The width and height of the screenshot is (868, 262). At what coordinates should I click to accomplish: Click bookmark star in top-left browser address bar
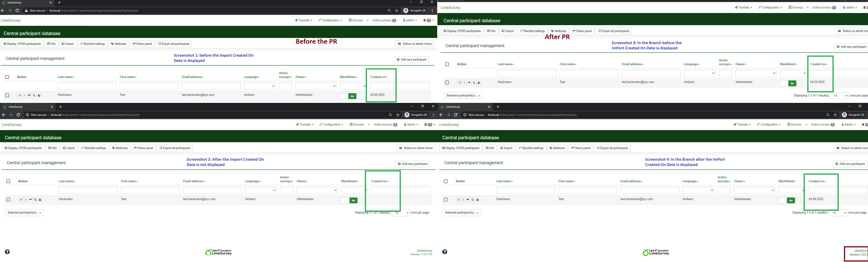tap(397, 11)
